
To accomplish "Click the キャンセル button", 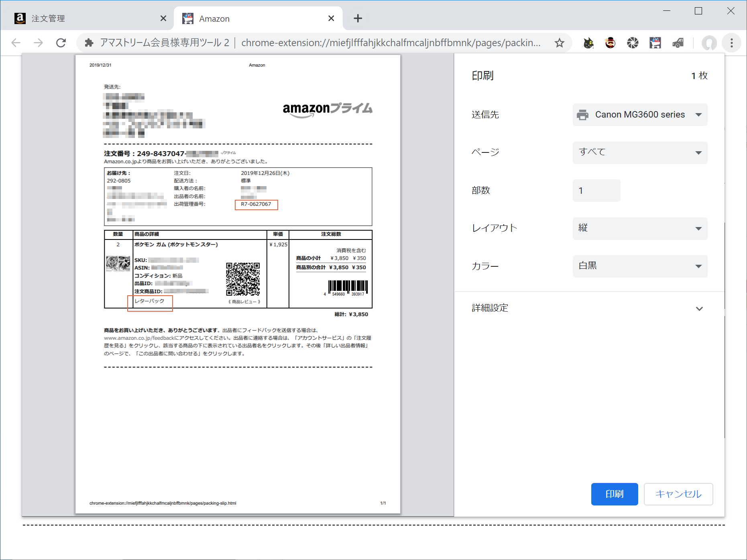I will (678, 494).
